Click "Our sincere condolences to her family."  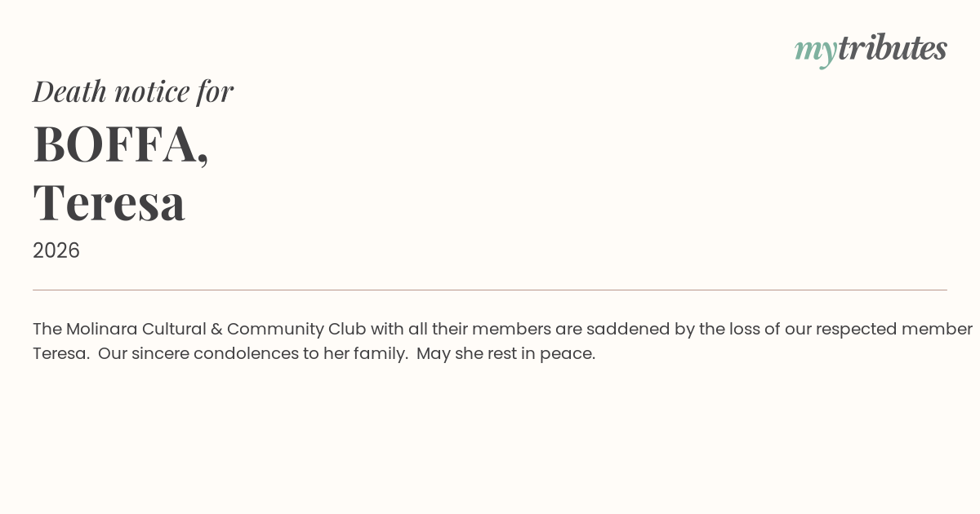tap(253, 354)
